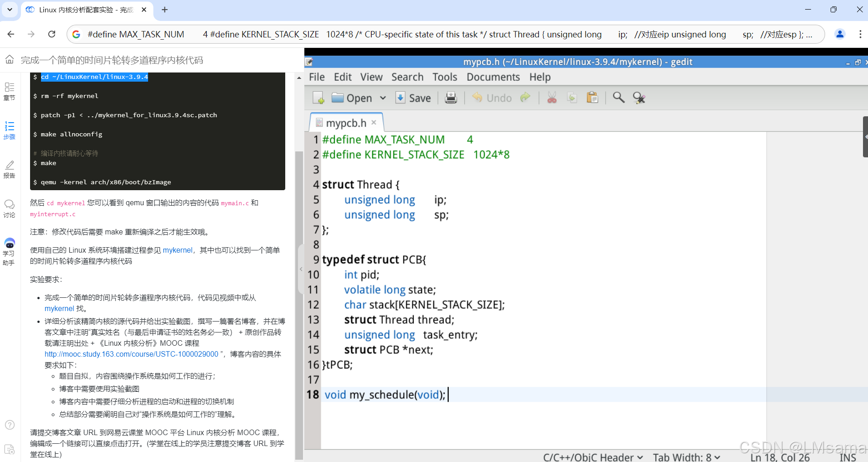Open the mykernel link in environment paragraph

point(178,250)
